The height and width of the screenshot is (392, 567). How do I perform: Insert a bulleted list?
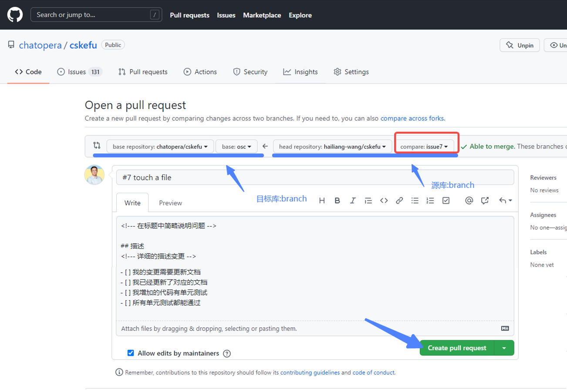tap(415, 201)
